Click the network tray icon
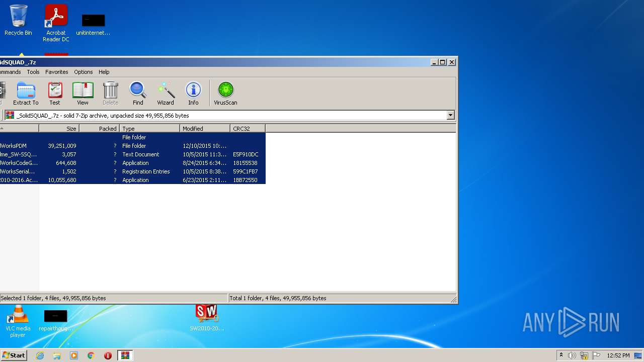 pyautogui.click(x=585, y=355)
